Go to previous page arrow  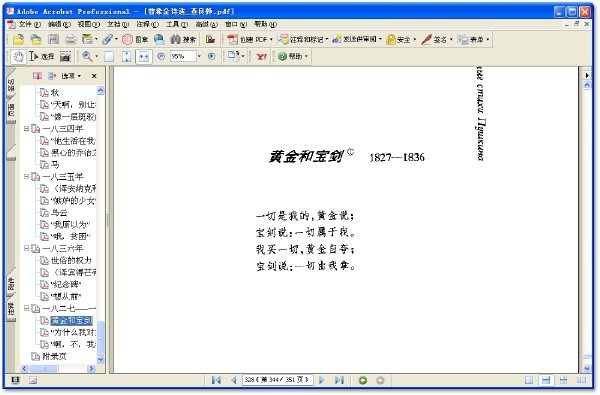[233, 380]
